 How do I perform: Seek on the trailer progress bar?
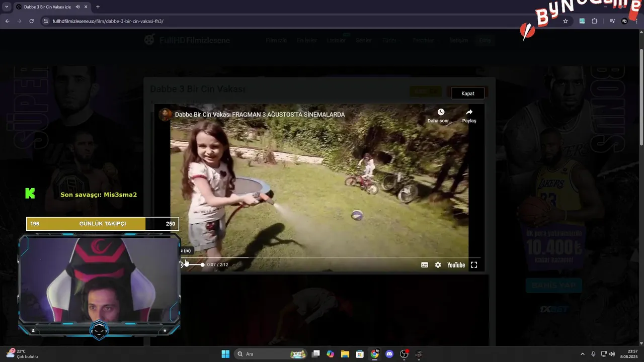click(x=319, y=257)
